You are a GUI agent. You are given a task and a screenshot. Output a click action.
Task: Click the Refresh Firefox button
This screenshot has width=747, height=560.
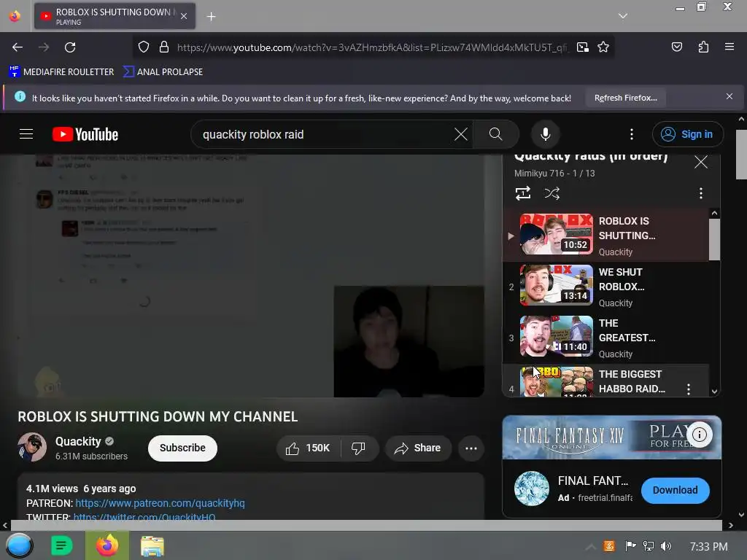pos(625,98)
